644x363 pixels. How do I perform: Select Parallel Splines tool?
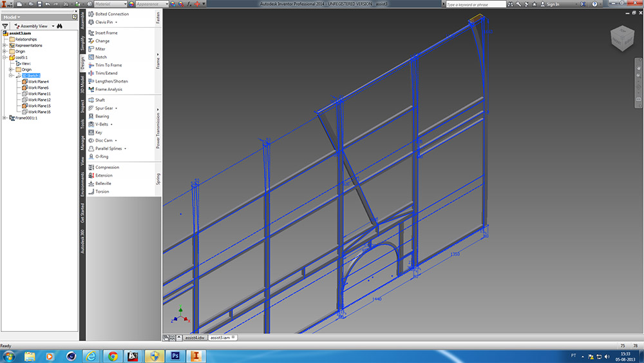[x=105, y=148]
